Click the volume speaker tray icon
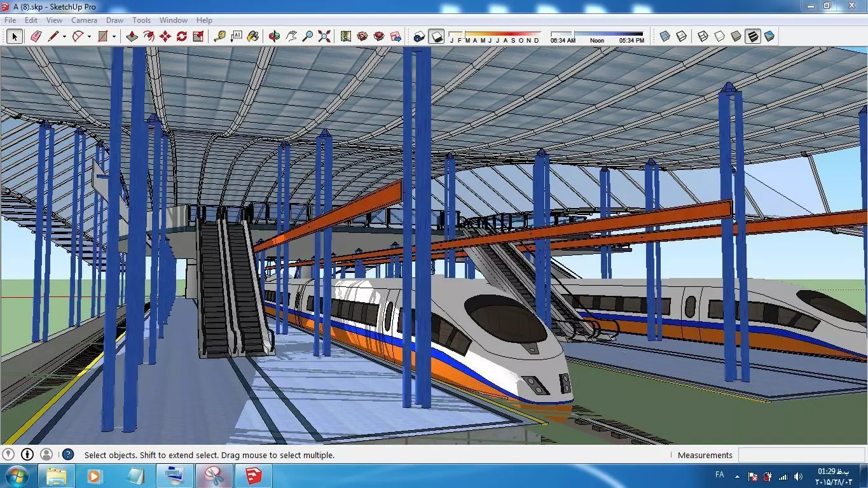The width and height of the screenshot is (868, 488). (798, 477)
